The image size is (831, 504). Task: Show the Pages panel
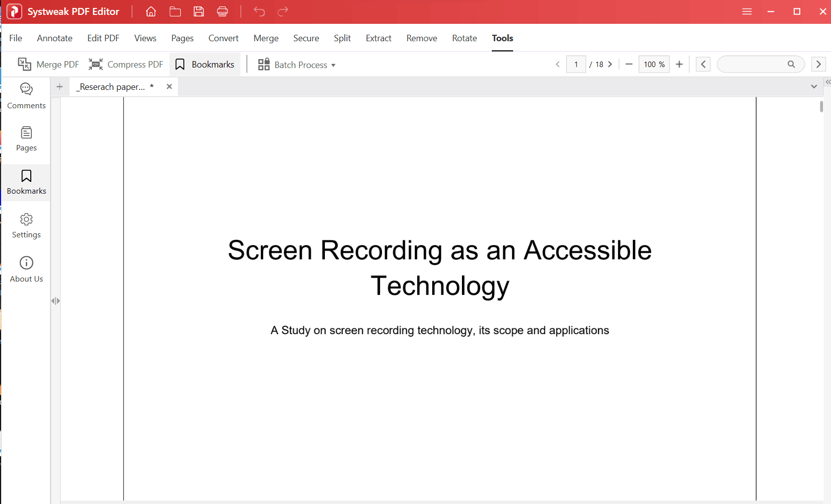pos(26,139)
